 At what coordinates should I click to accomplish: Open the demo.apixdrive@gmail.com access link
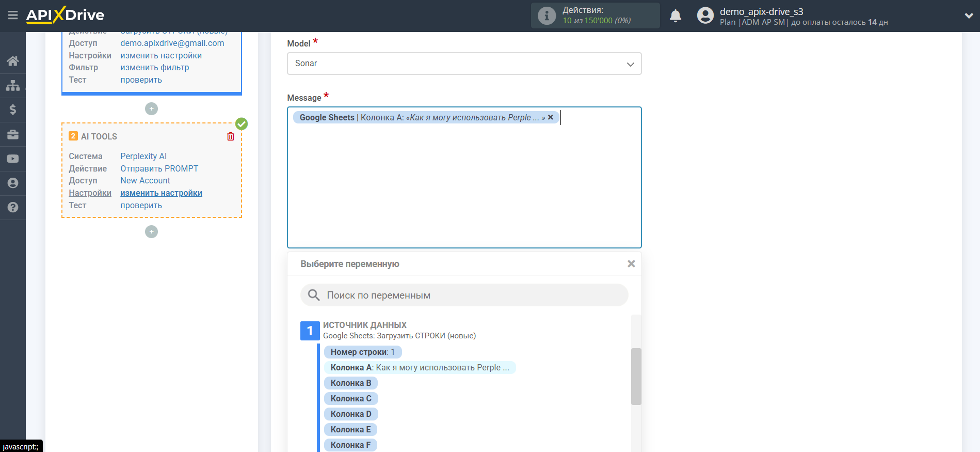click(172, 43)
